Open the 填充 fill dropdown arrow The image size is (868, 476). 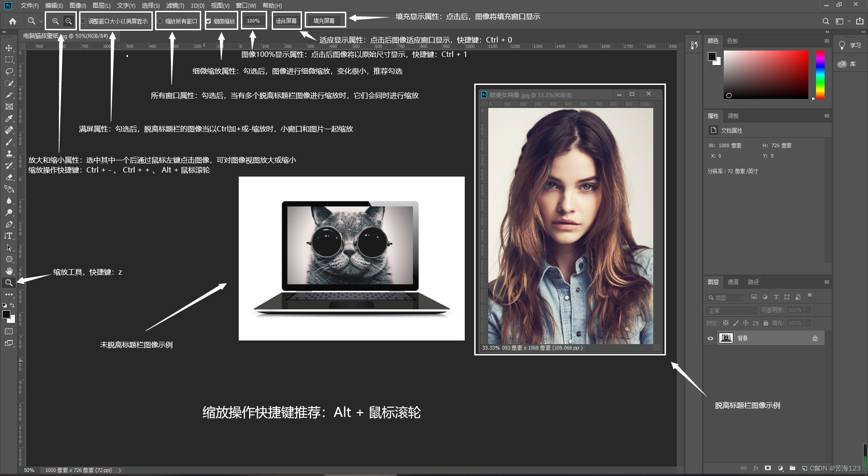pos(807,323)
